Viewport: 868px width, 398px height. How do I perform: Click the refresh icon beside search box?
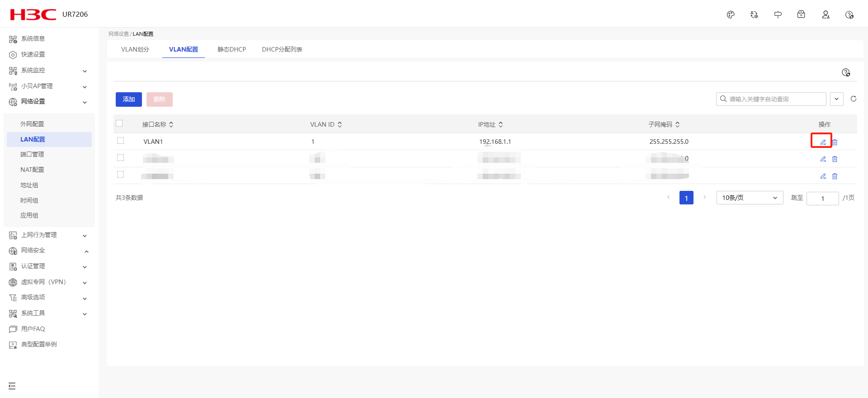click(x=854, y=99)
